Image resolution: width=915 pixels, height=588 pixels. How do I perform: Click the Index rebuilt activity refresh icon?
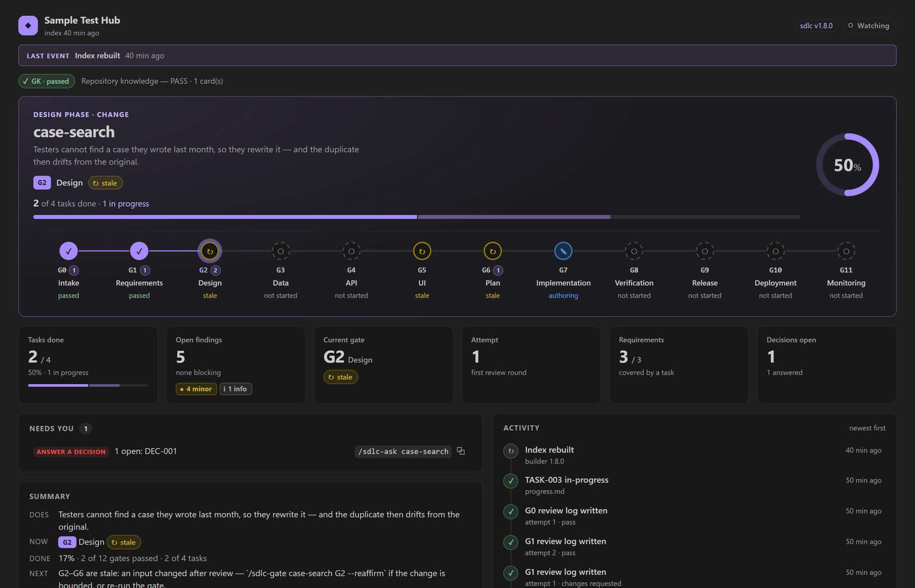tap(511, 451)
